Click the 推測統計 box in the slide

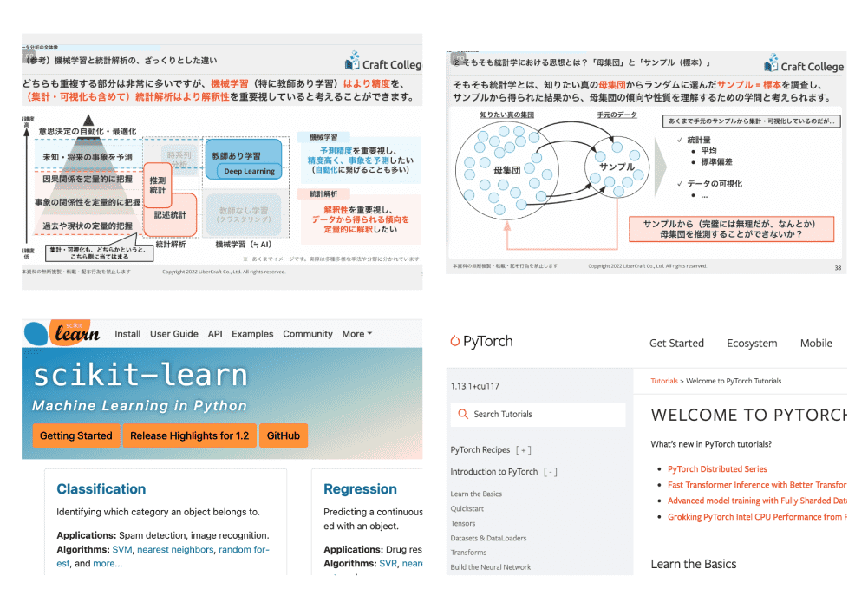tap(158, 185)
